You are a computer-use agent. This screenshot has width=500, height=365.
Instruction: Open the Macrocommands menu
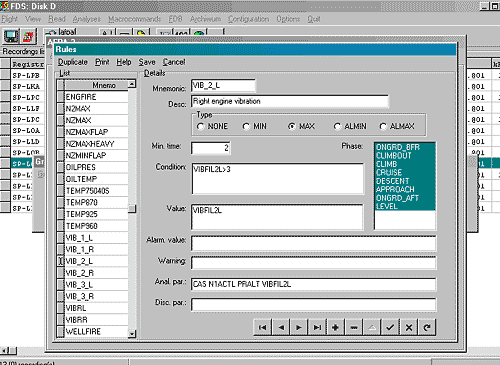(x=134, y=19)
